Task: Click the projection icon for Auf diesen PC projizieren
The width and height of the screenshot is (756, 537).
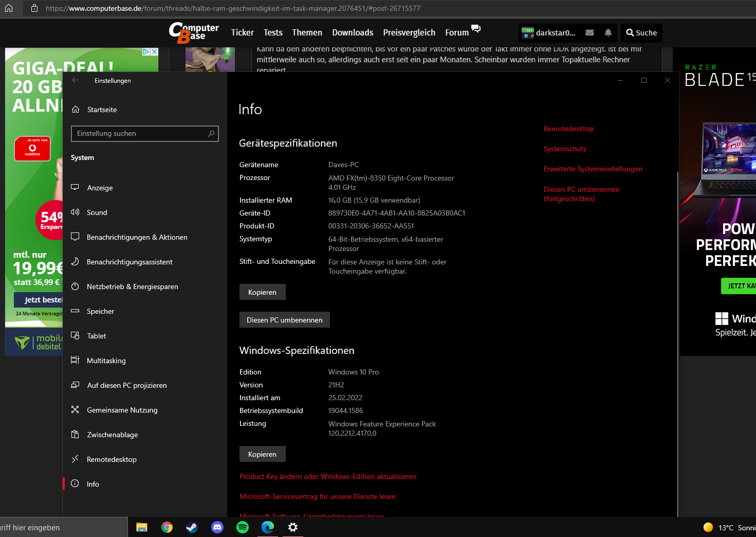Action: pyautogui.click(x=75, y=385)
